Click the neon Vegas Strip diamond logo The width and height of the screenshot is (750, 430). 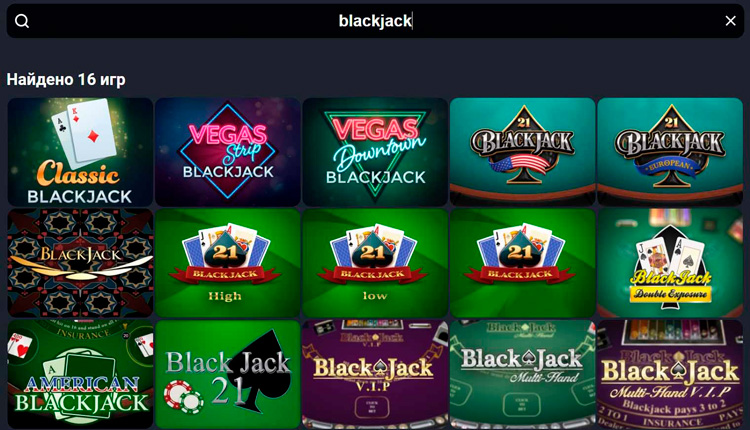tap(228, 151)
